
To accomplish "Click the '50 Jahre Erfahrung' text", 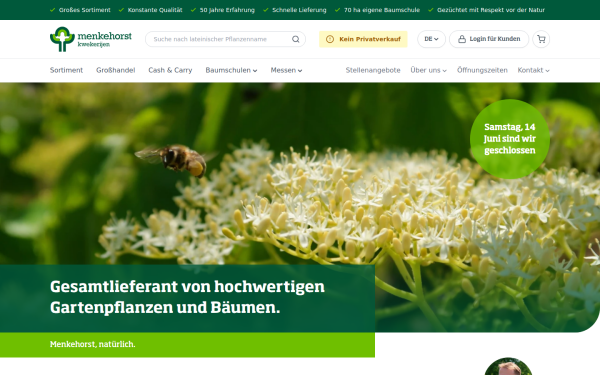I will click(227, 10).
